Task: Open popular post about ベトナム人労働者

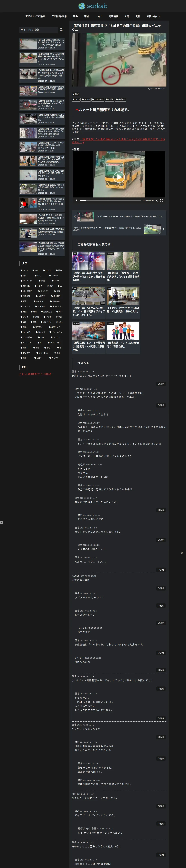Action: (x=89, y=302)
